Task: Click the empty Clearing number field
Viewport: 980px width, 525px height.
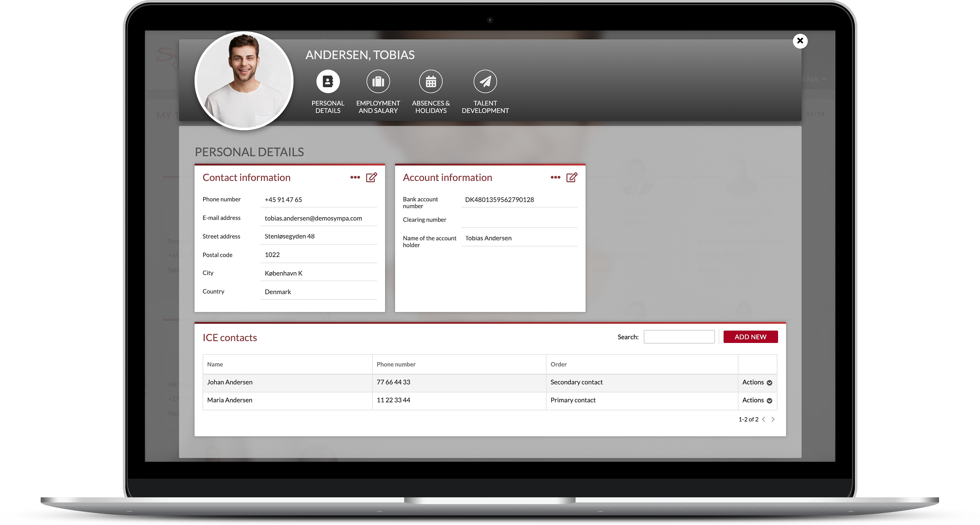Action: click(x=519, y=220)
